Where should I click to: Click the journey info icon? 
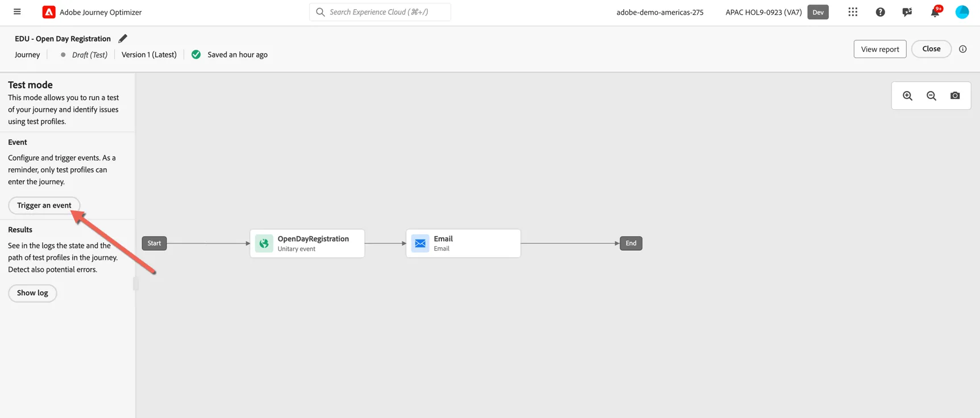point(962,49)
